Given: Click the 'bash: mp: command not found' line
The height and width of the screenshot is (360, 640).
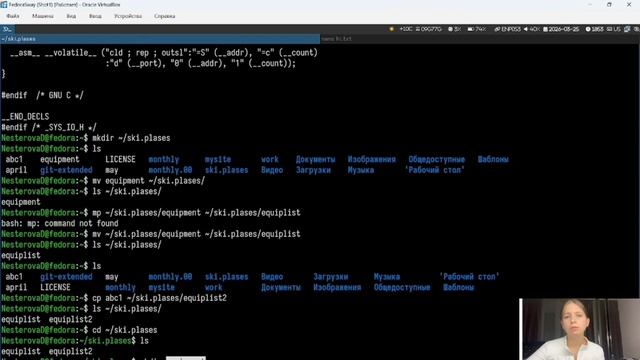Looking at the screenshot, I should click(60, 224).
